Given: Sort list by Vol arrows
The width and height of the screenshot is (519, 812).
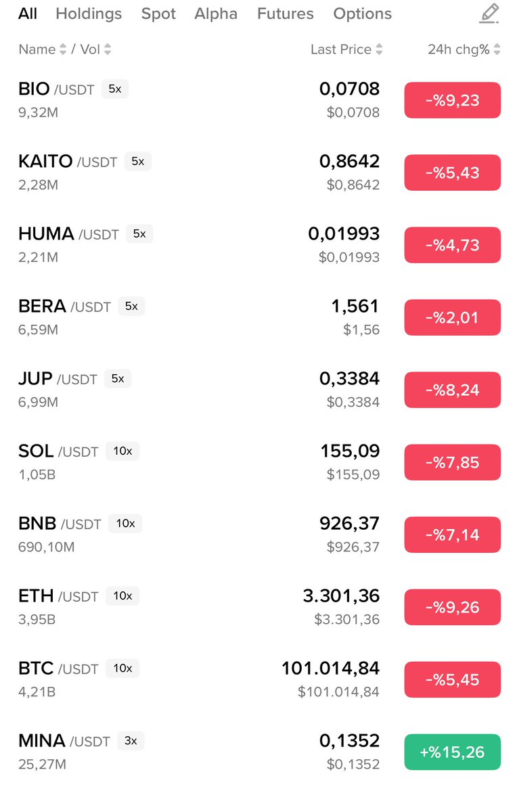Looking at the screenshot, I should [x=108, y=49].
